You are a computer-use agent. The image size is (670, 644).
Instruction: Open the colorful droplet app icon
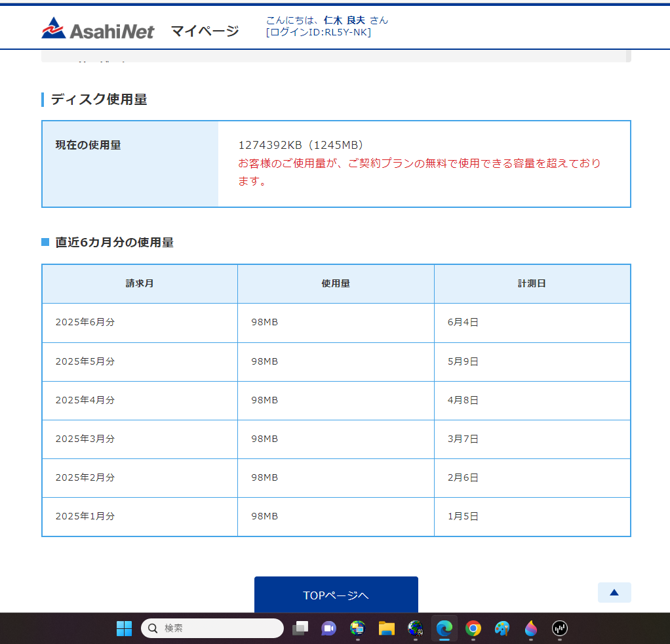tap(530, 628)
